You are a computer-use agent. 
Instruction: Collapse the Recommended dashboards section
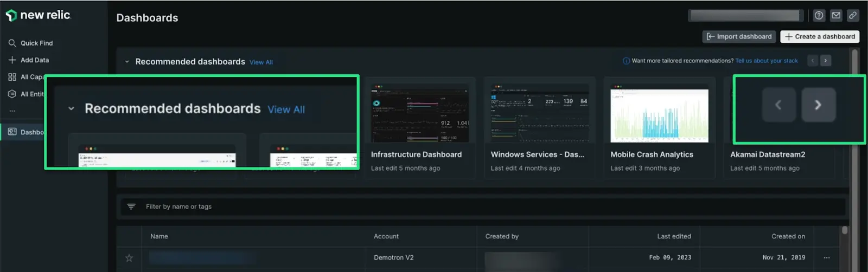point(127,62)
